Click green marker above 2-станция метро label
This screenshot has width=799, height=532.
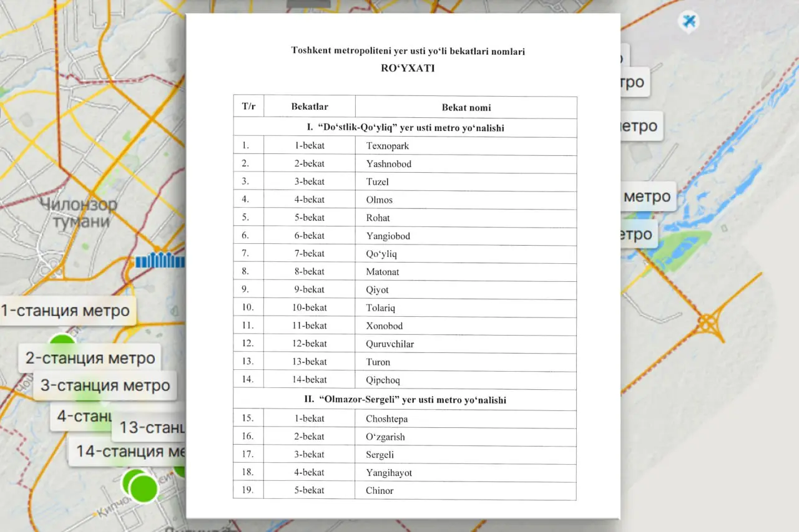(x=62, y=340)
